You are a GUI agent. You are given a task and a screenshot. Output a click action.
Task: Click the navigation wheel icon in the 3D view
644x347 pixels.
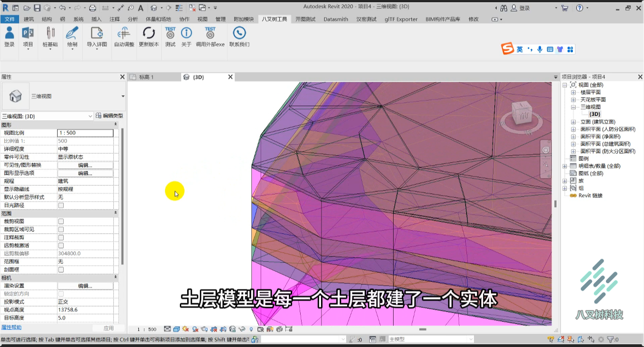pos(545,150)
